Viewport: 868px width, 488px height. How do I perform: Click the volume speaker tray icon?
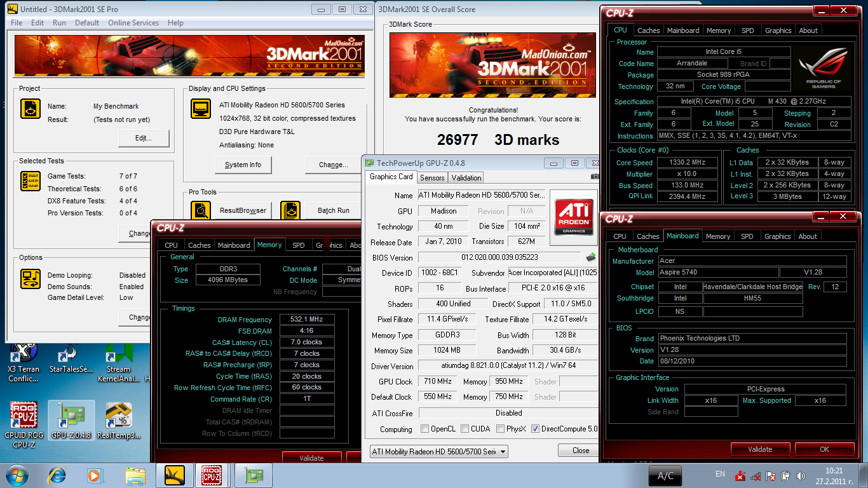[x=800, y=476]
